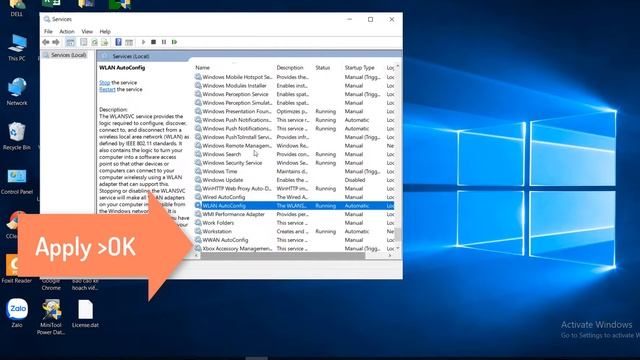Click the services list vertical scrollbar thumb

coord(398,234)
